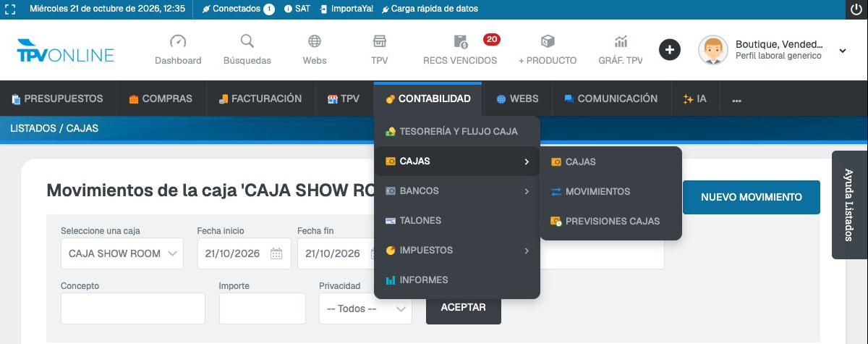This screenshot has width=868, height=344.
Task: Open the COMPRAS menu
Action: [x=161, y=98]
